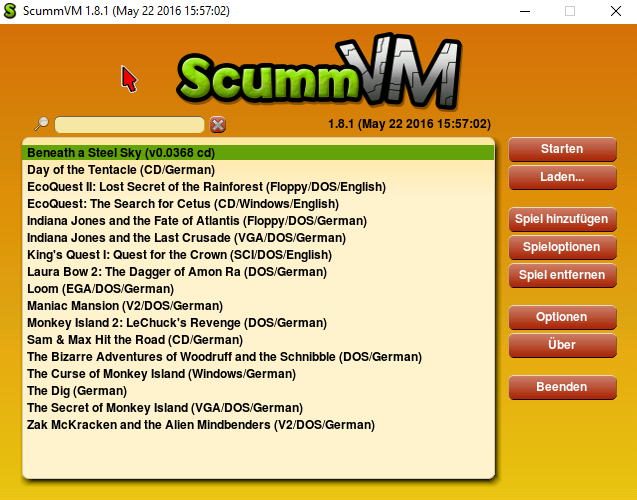637x500 pixels.
Task: Open the Laden... saved game dialog
Action: click(x=562, y=177)
